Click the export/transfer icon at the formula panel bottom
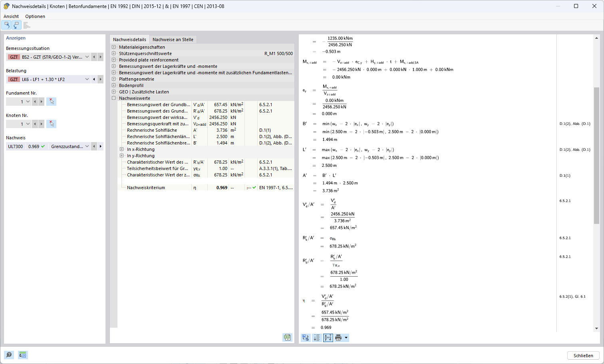604x364 pixels. [x=305, y=338]
